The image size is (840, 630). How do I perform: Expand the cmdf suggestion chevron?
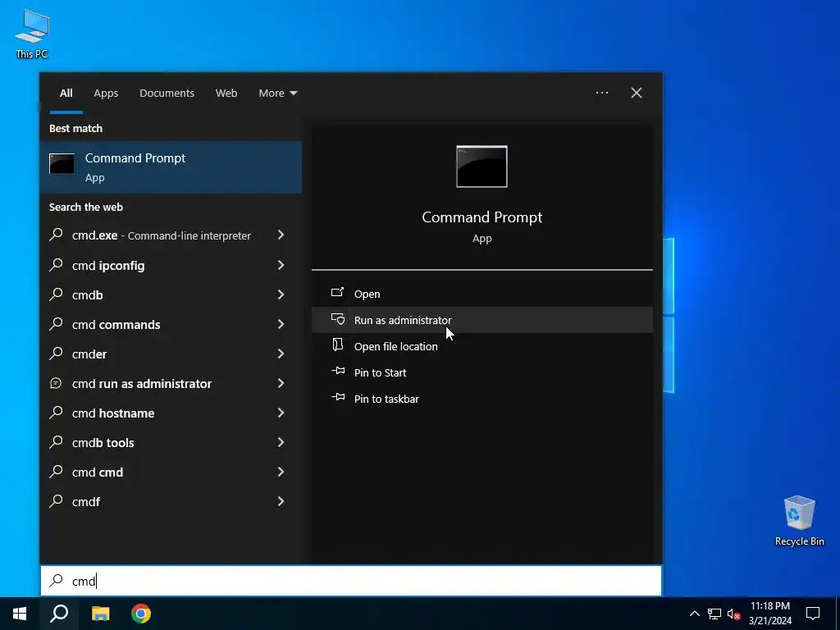pos(281,501)
